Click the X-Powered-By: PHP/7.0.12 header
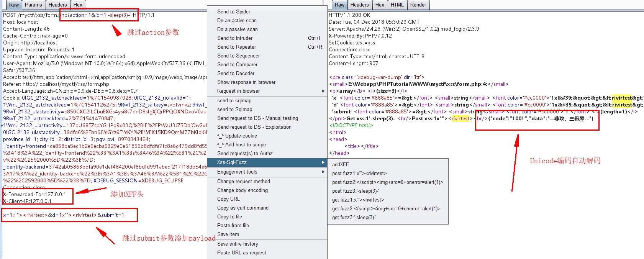This screenshot has width=644, height=259. tap(360, 36)
